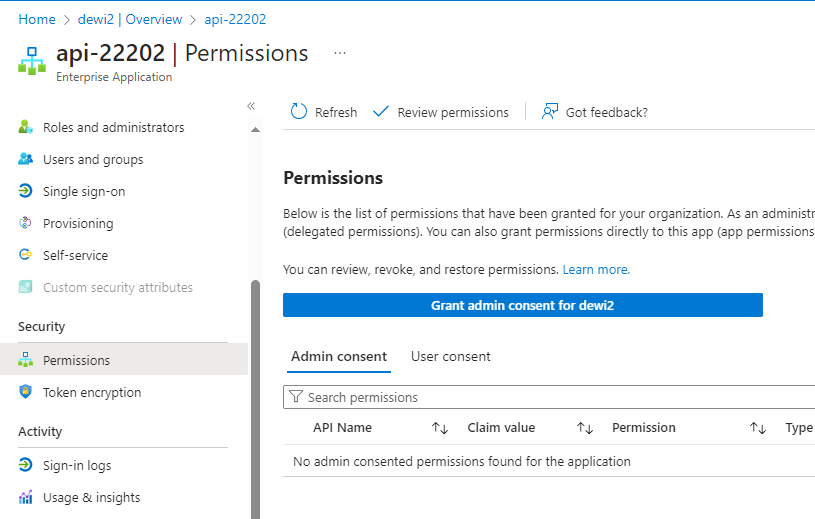
Task: Click the filter funnel icon in search box
Action: coord(295,397)
